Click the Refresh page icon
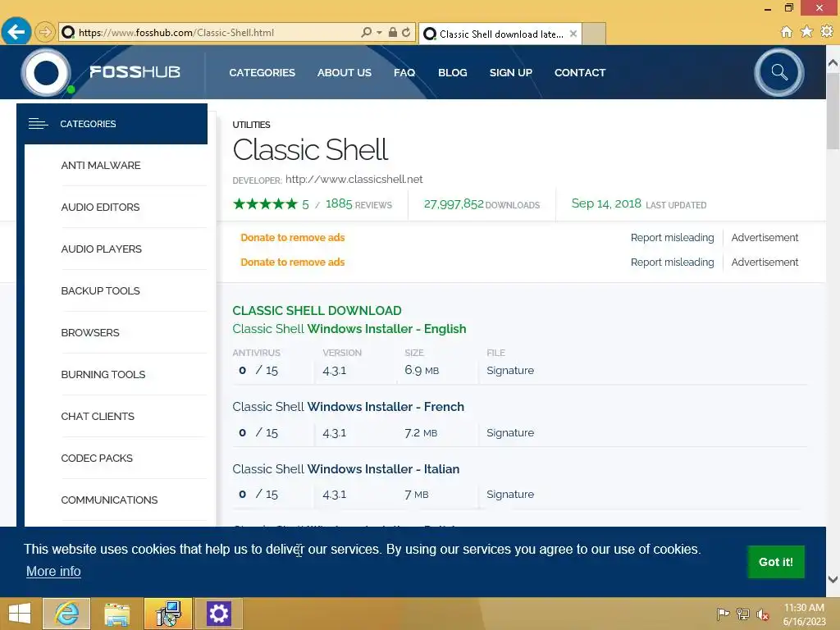 [406, 32]
